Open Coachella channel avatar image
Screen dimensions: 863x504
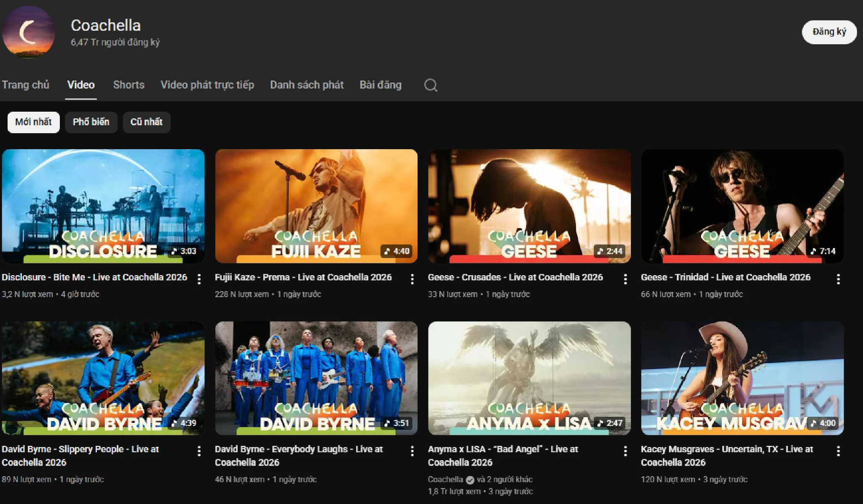pyautogui.click(x=29, y=32)
